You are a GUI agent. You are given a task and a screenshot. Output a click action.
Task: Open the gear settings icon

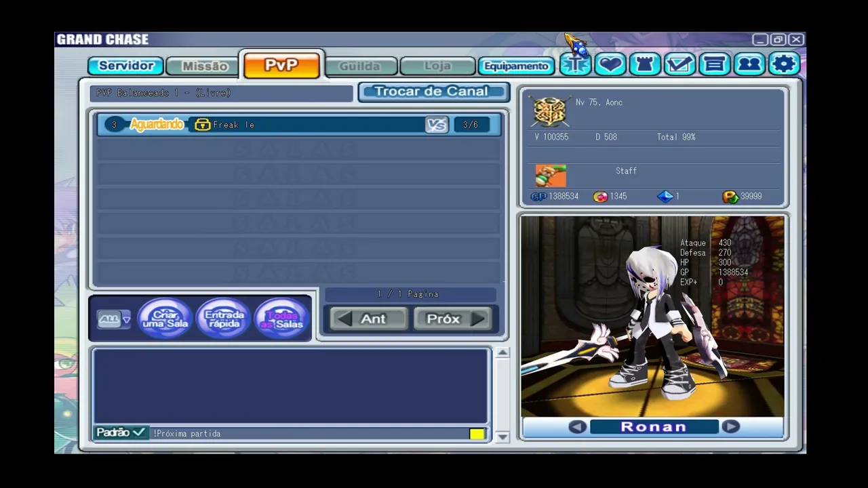point(784,64)
